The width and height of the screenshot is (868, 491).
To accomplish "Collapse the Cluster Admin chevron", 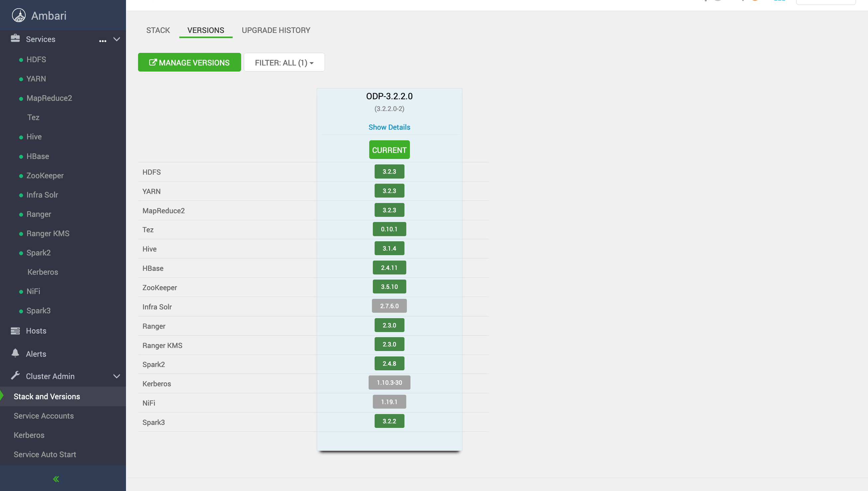I will click(117, 376).
